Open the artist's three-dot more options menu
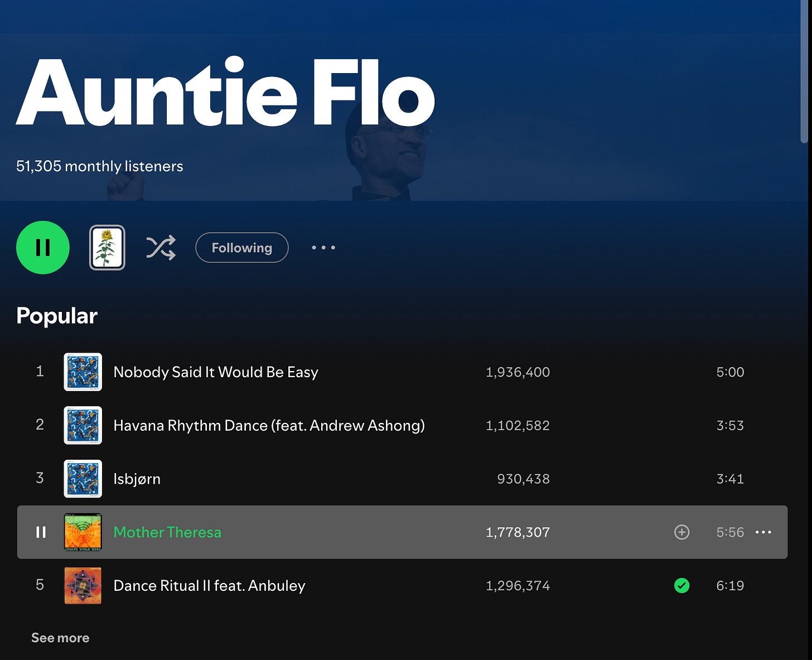 pos(323,248)
